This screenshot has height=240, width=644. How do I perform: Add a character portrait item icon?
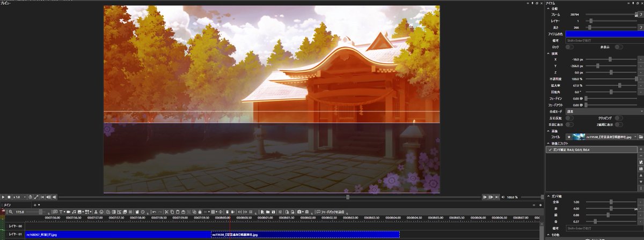(x=96, y=212)
